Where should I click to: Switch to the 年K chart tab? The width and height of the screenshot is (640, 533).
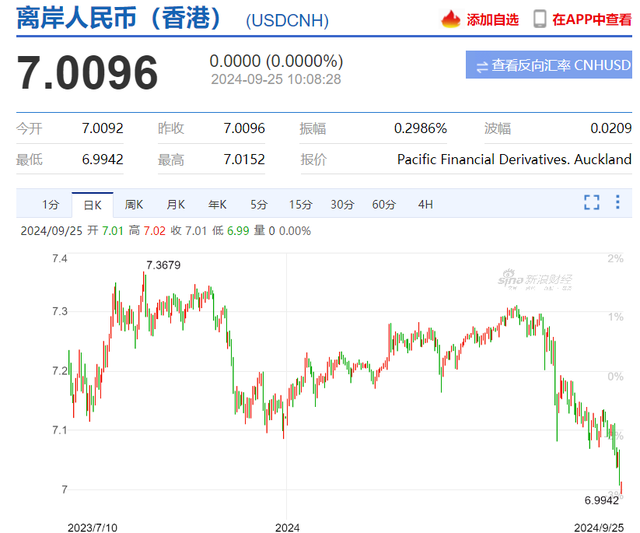[x=217, y=204]
